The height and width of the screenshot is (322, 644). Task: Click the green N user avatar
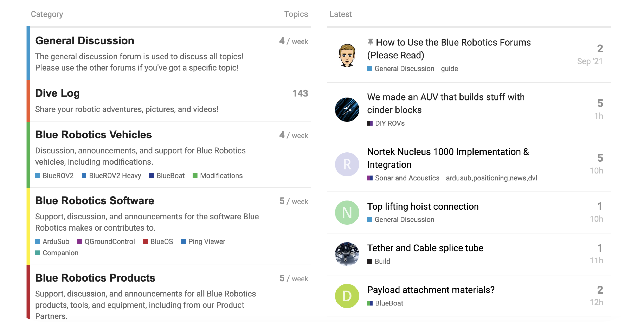click(347, 213)
